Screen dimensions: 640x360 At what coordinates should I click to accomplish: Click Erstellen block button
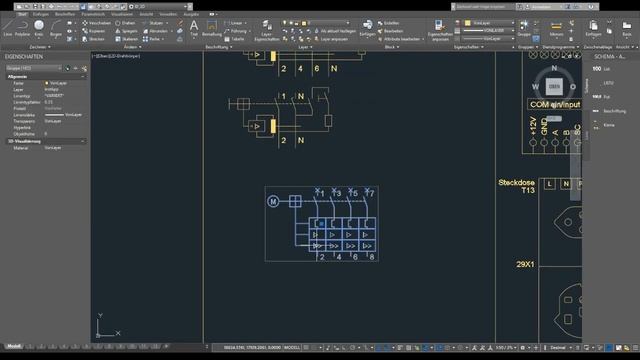(388, 23)
